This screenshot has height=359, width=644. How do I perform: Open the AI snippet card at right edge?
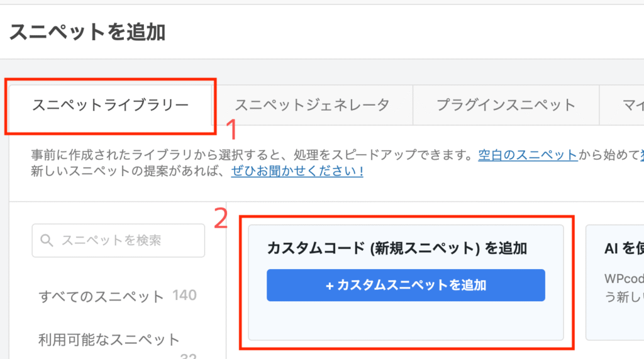[x=615, y=282]
